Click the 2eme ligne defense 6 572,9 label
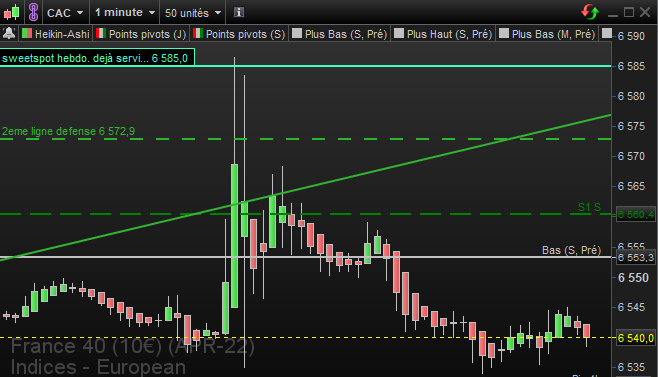This screenshot has height=377, width=658. 68,131
